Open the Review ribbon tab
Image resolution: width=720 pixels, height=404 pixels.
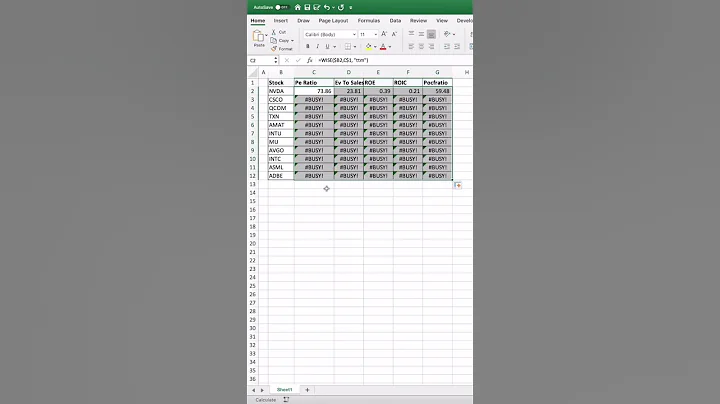tap(418, 21)
